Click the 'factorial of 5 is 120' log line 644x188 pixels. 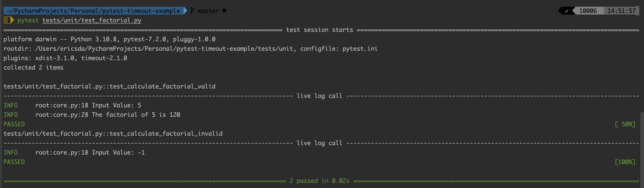143,115
